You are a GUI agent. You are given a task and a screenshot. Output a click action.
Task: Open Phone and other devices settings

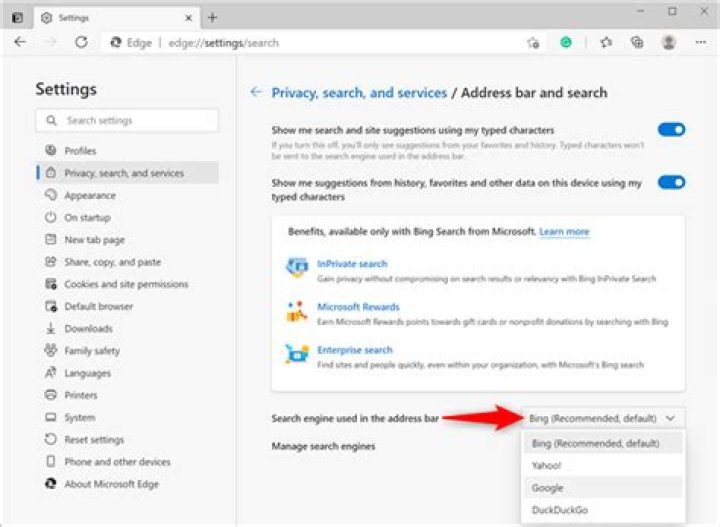click(127, 461)
